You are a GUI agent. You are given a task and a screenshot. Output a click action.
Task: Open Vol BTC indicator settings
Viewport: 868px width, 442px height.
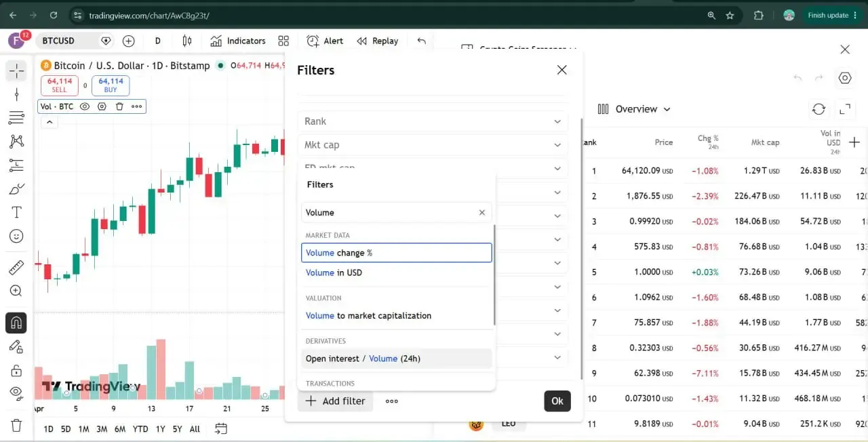[102, 106]
